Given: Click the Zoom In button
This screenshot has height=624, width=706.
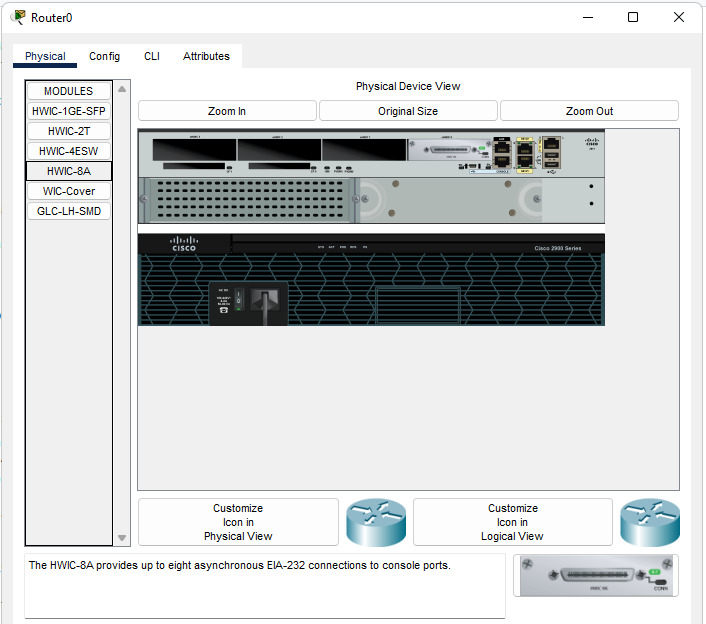Looking at the screenshot, I should [227, 111].
